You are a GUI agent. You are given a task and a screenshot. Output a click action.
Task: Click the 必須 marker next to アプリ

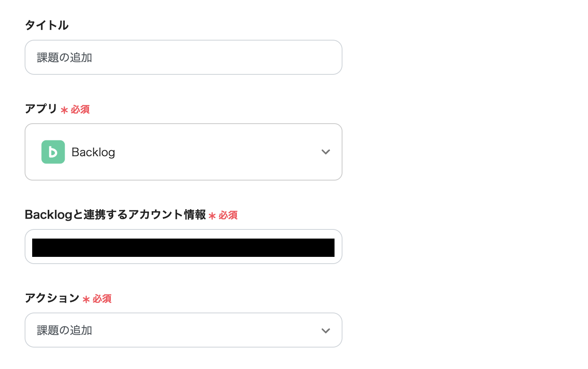pos(80,109)
